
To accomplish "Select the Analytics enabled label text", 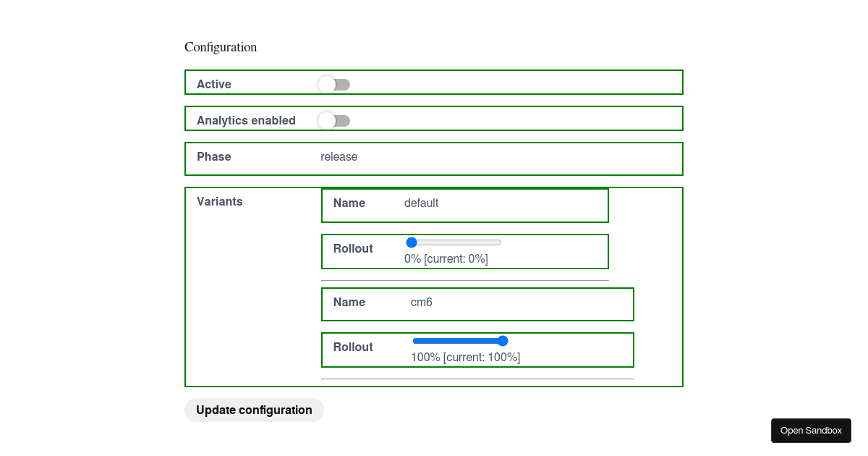I will click(x=246, y=120).
